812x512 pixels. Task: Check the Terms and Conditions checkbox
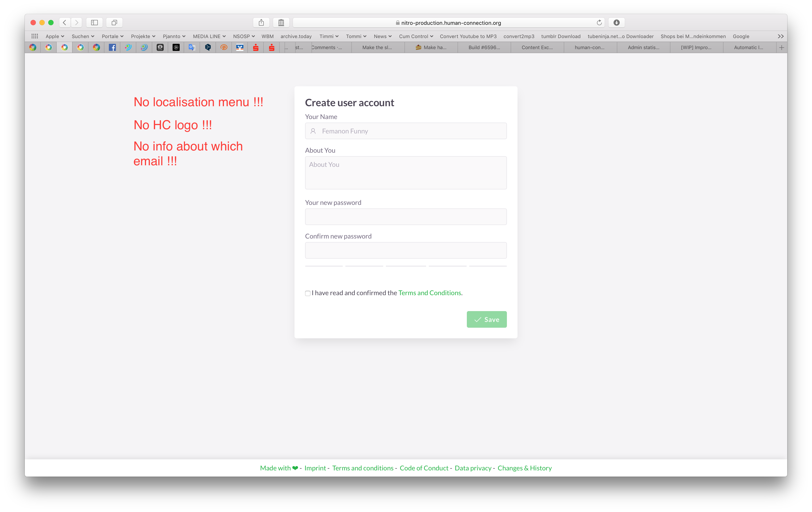(308, 293)
